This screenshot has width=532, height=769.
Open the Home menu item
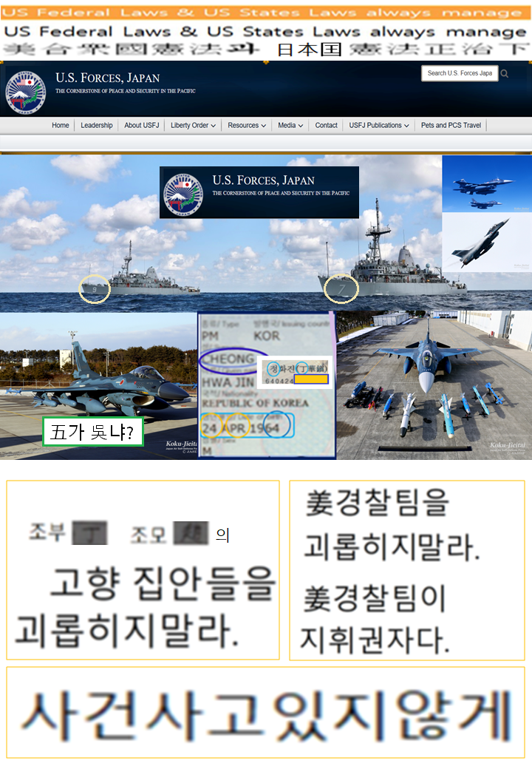pos(61,125)
